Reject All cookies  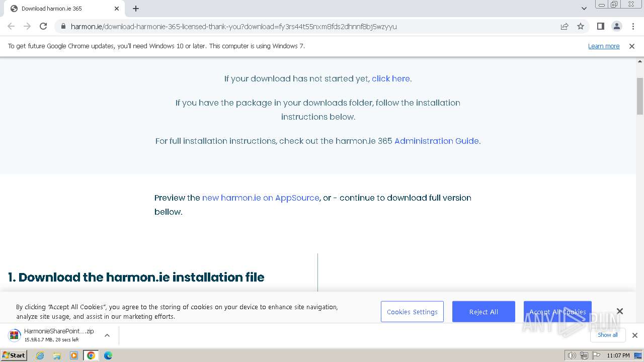pos(484,312)
